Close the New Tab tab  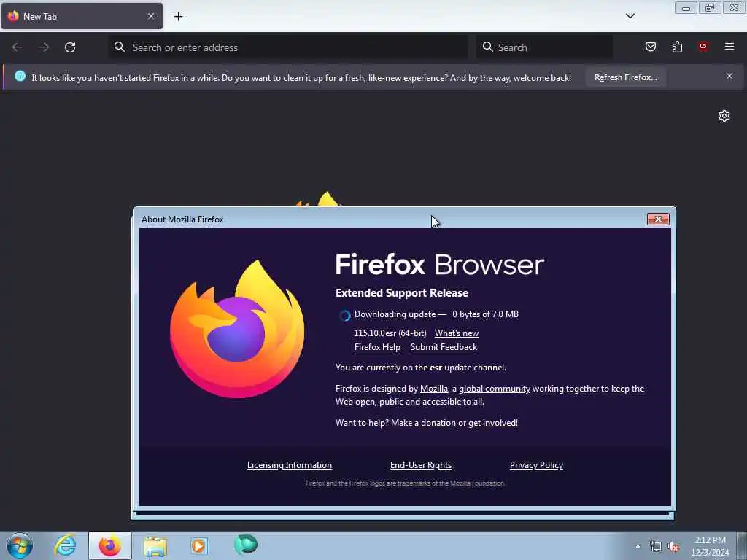150,16
